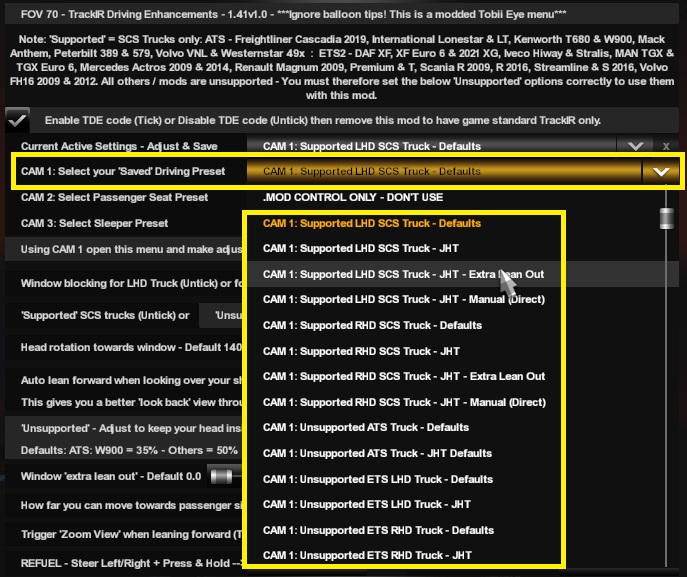Screen dimensions: 687x577
Task: Expand the Current Active Settings dropdown arrow
Action: 635,146
